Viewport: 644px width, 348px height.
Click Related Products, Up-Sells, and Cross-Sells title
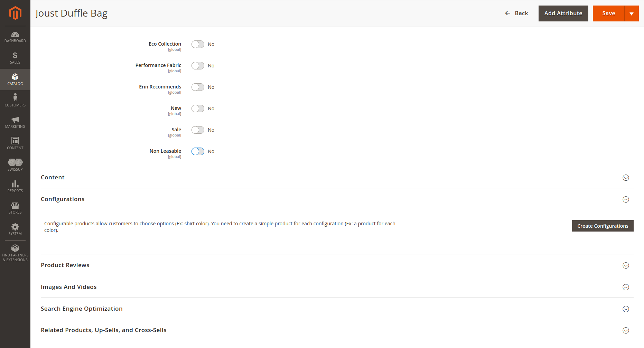point(104,330)
